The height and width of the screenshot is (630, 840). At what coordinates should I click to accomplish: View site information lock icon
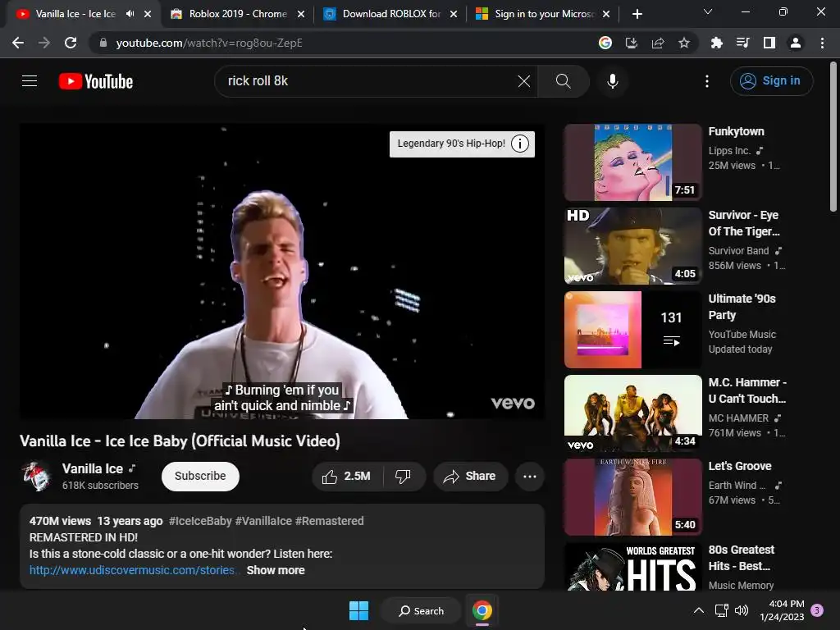click(103, 43)
